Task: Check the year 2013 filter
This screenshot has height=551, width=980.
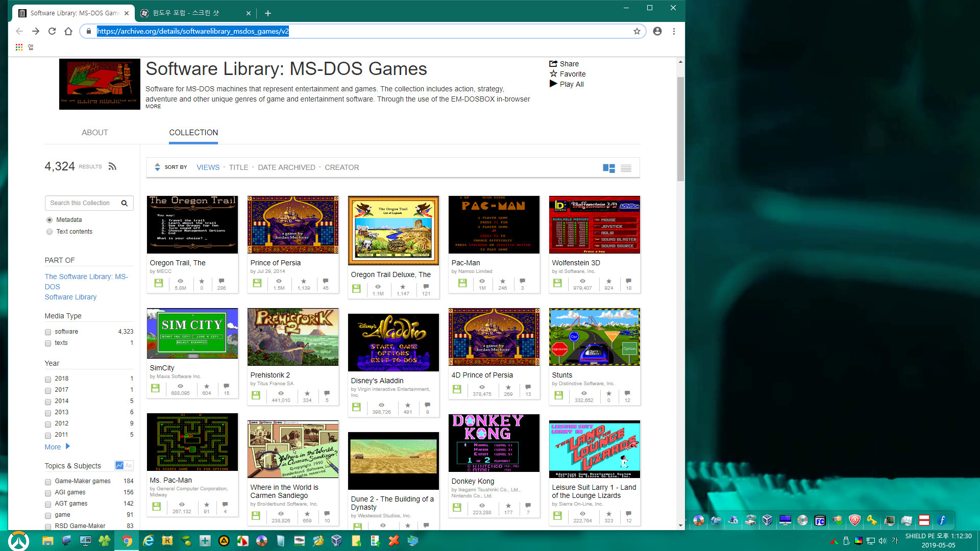Action: click(x=48, y=413)
